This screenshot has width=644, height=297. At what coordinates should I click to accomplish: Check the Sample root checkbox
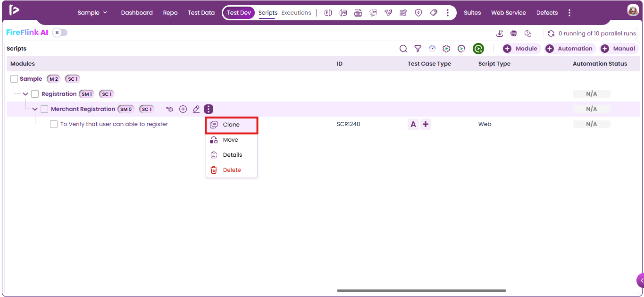pyautogui.click(x=14, y=79)
